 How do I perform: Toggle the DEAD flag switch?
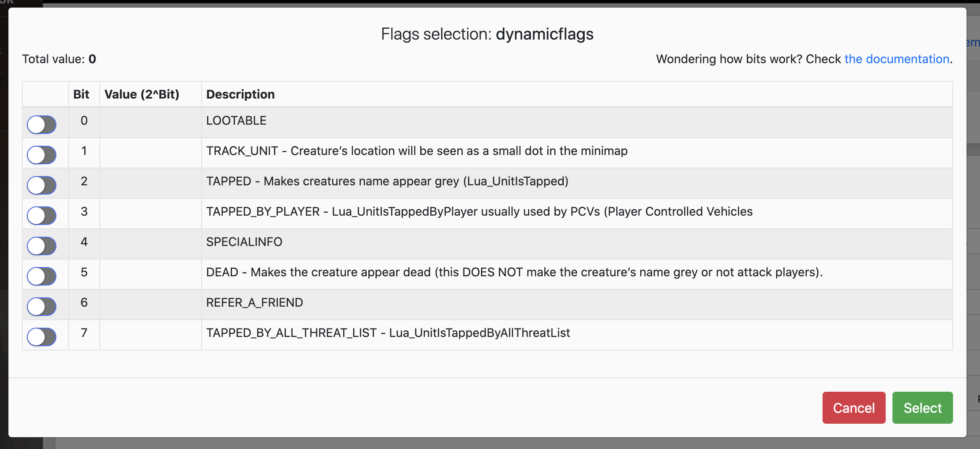click(x=42, y=276)
